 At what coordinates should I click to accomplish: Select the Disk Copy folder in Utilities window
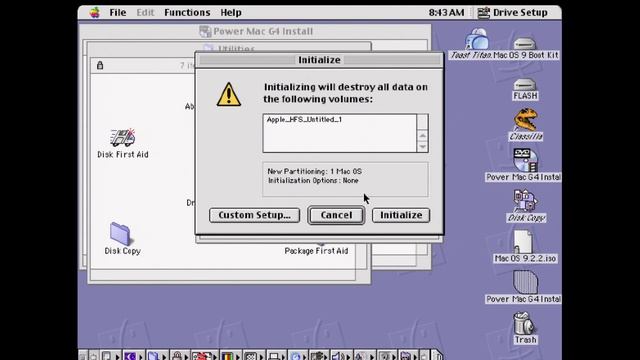click(x=120, y=234)
